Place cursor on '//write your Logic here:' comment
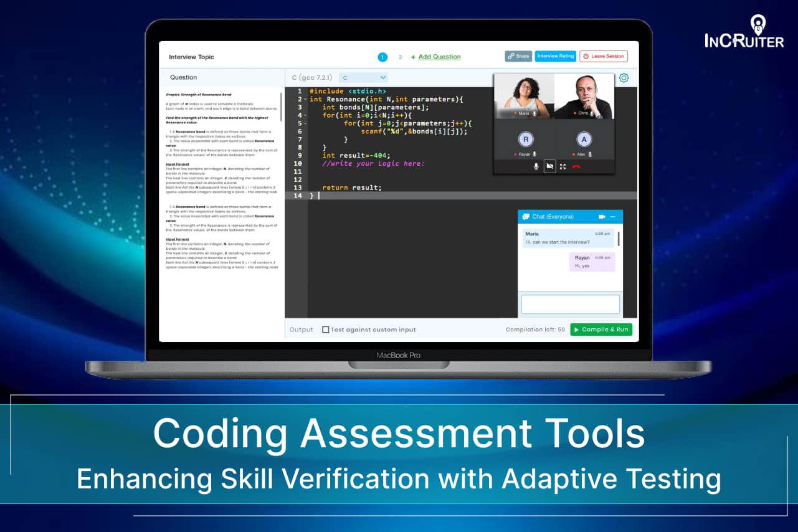The height and width of the screenshot is (532, 798). pyautogui.click(x=373, y=163)
